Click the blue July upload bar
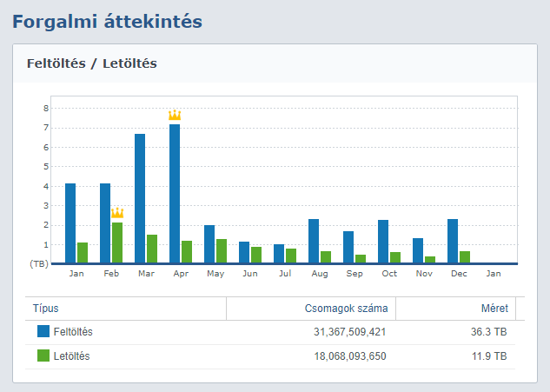Image resolution: width=550 pixels, height=392 pixels. [x=279, y=254]
